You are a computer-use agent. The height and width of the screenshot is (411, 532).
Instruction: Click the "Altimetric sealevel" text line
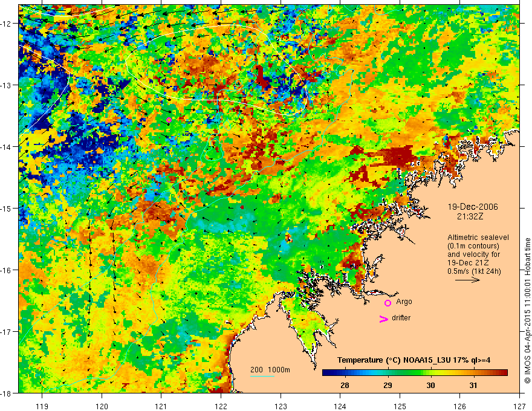click(478, 238)
